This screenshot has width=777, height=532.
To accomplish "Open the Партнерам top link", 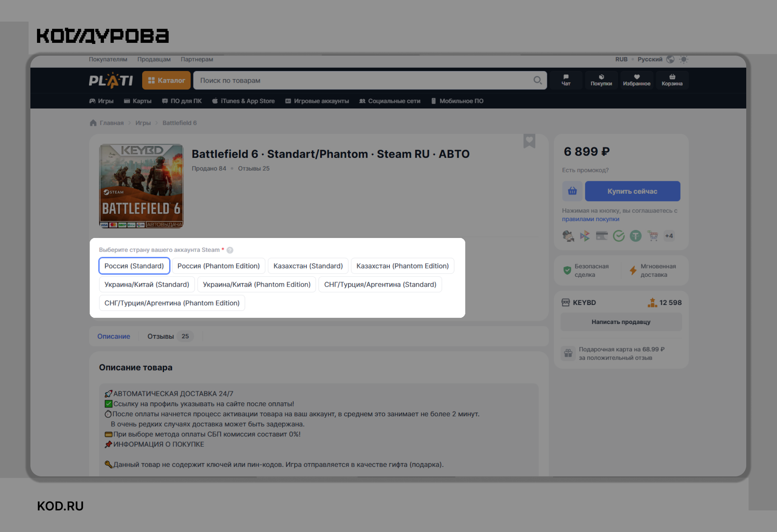I will click(x=197, y=59).
